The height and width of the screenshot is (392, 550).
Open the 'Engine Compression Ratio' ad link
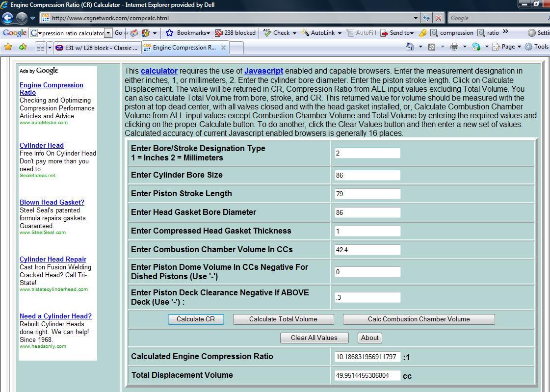click(x=52, y=89)
